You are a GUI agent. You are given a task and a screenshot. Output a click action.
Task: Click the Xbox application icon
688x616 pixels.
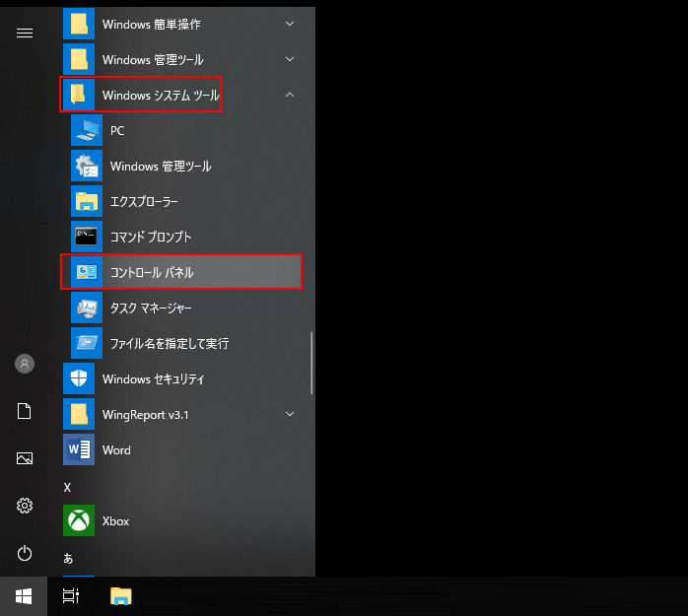pyautogui.click(x=79, y=520)
